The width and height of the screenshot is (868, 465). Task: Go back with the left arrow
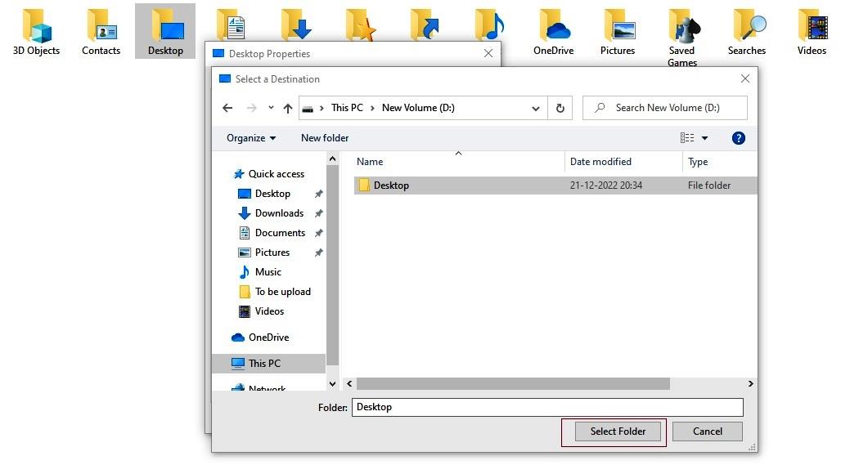point(227,108)
